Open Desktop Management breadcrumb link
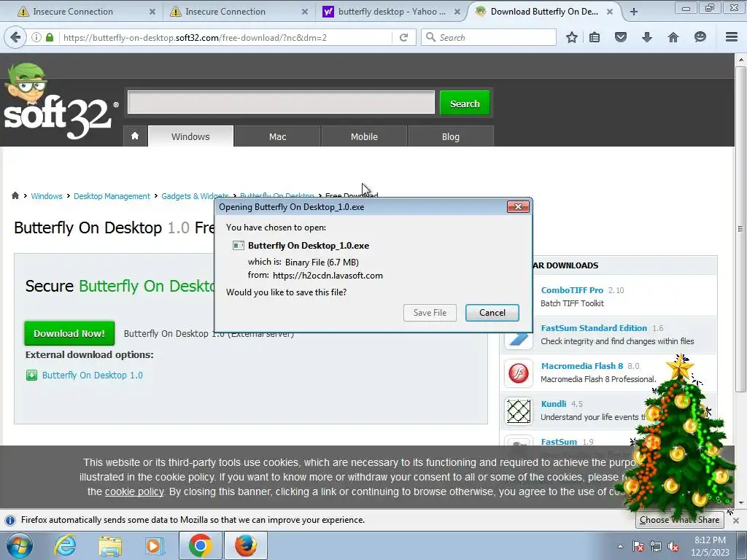Screen dimensions: 747x560 pos(112,196)
